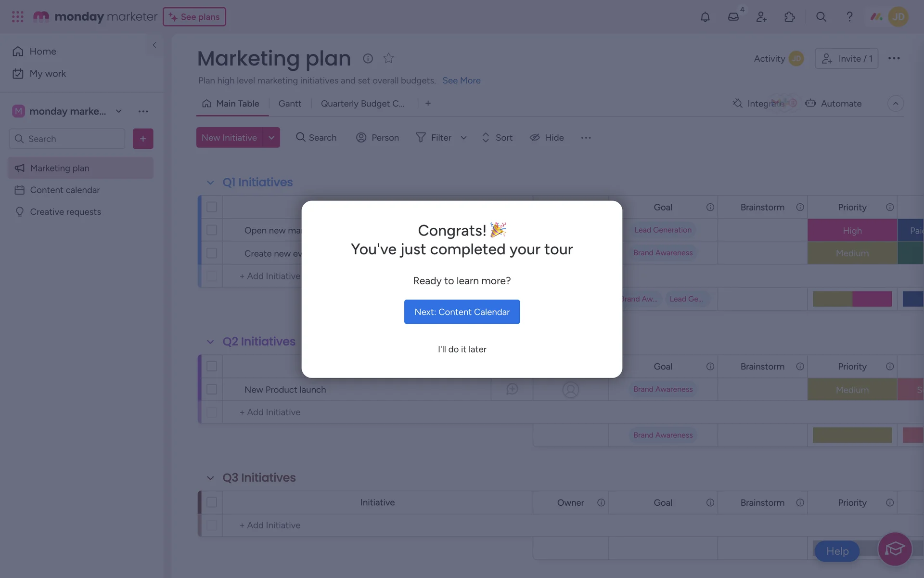Viewport: 924px width, 578px height.
Task: Click Next: Content Calendar button
Action: click(x=462, y=312)
